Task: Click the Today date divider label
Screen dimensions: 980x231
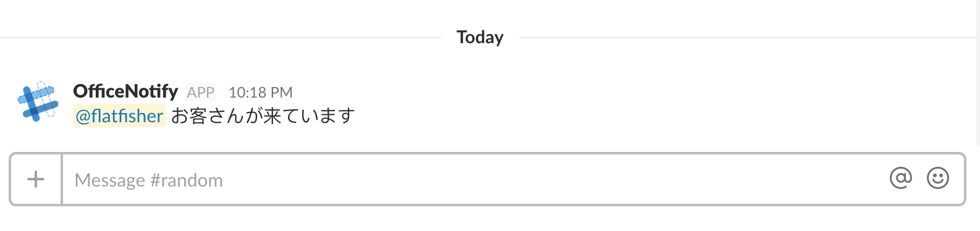Action: click(479, 37)
